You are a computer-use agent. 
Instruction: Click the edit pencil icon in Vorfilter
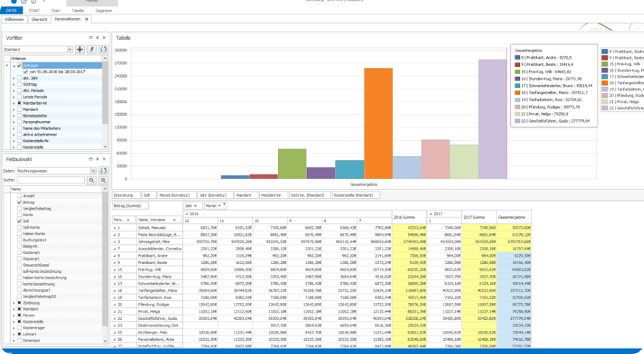pos(91,49)
